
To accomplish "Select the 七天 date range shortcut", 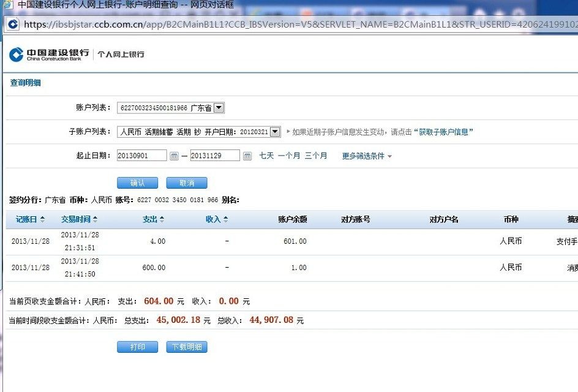I will 266,156.
